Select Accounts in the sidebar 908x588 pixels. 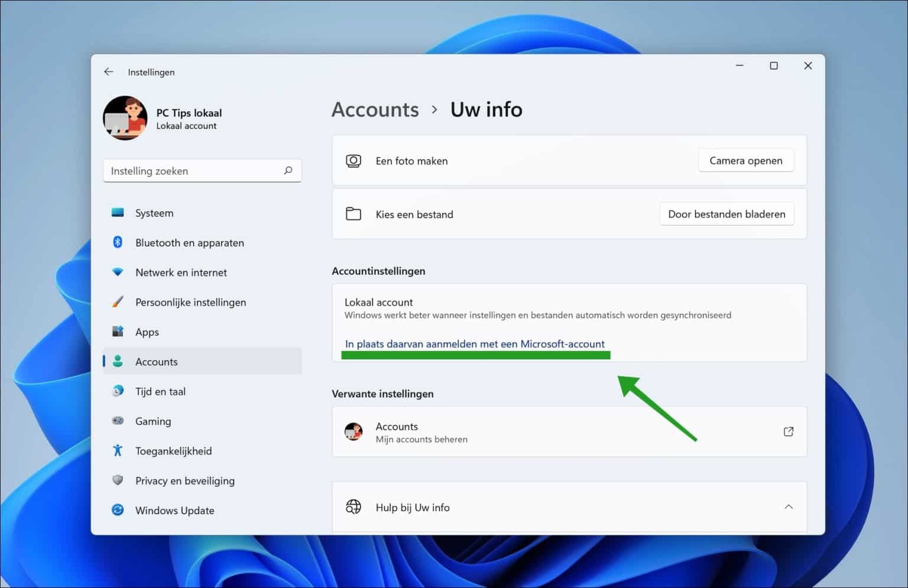pos(156,361)
